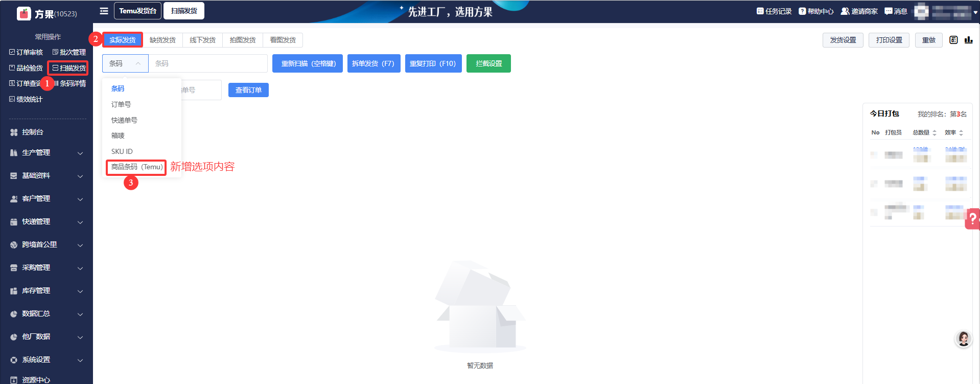Select the 线下发货 tab
The height and width of the screenshot is (384, 980).
(202, 40)
